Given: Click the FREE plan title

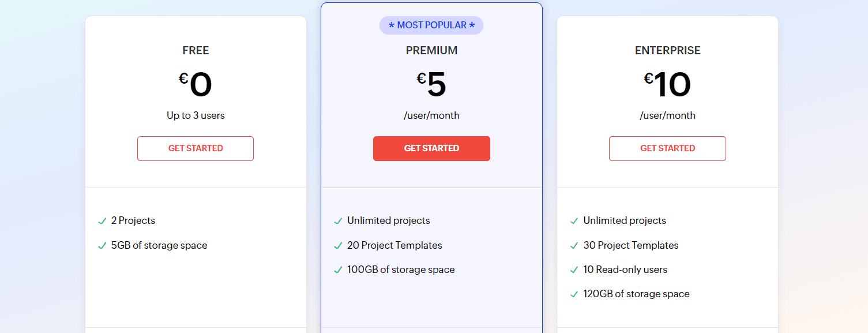Looking at the screenshot, I should point(196,50).
